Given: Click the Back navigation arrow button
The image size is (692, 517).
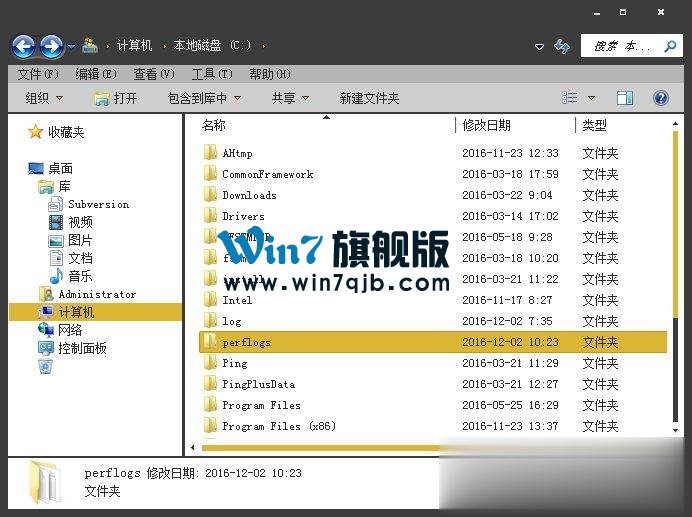Looking at the screenshot, I should click(23, 46).
